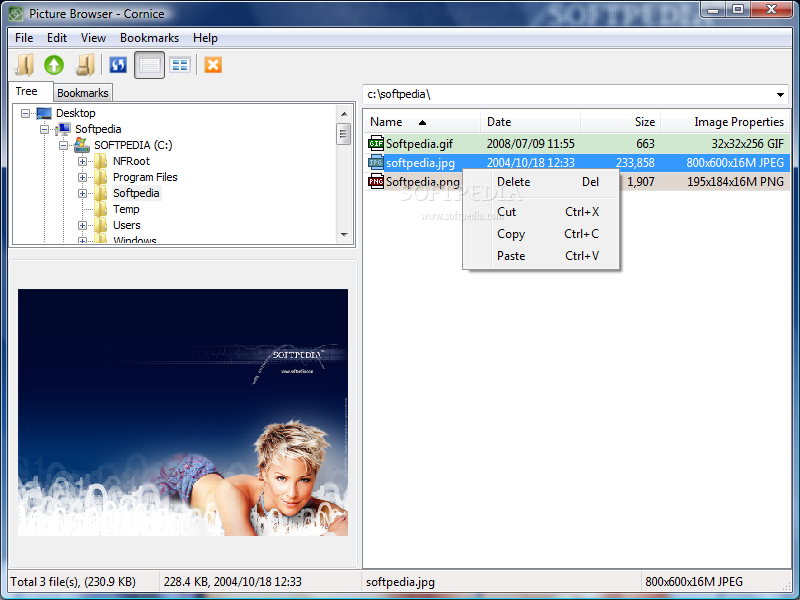Collapse the SOFTPEDIA (C:) drive node
Viewport: 800px width, 600px height.
pos(63,145)
